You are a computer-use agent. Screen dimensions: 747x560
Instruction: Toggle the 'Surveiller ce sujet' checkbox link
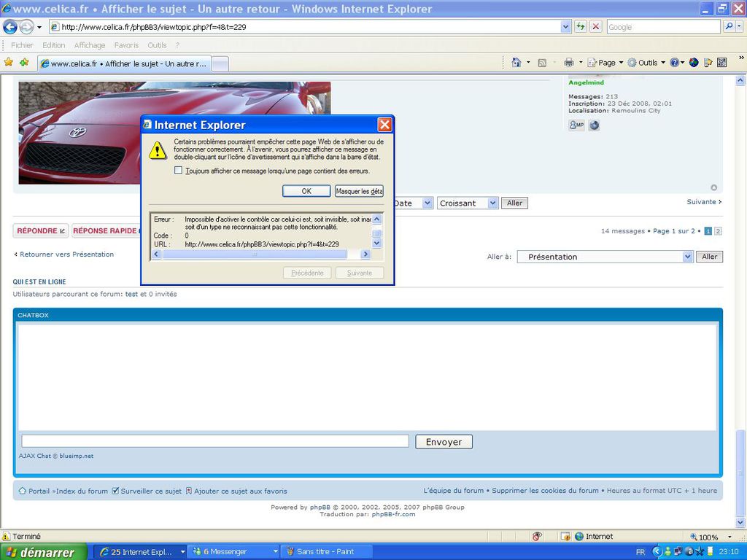coord(115,491)
